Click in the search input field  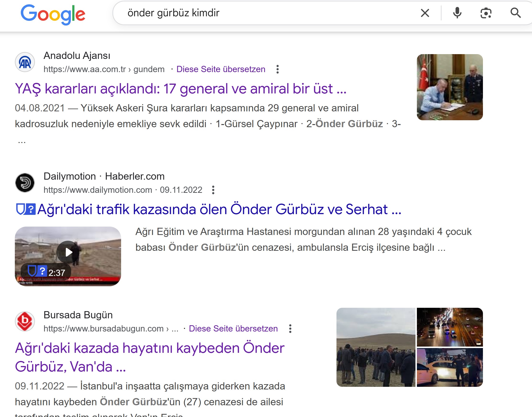pyautogui.click(x=268, y=13)
